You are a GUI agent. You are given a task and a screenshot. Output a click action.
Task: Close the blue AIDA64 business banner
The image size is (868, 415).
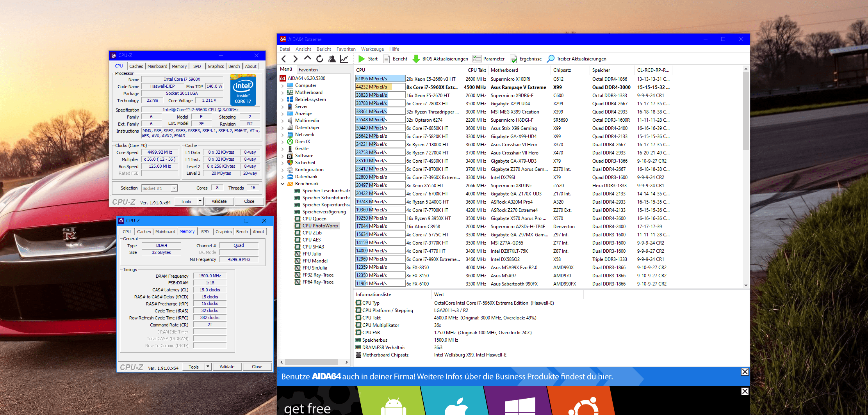click(x=745, y=372)
